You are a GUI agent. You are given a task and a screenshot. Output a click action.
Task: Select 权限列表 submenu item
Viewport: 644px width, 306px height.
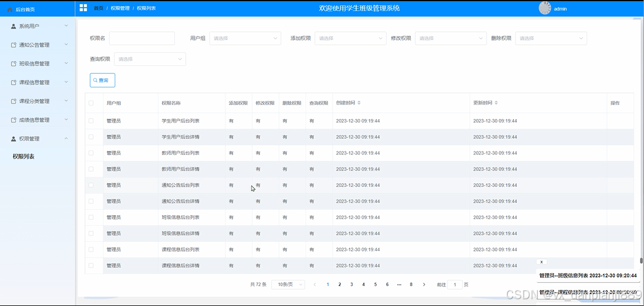pyautogui.click(x=23, y=157)
